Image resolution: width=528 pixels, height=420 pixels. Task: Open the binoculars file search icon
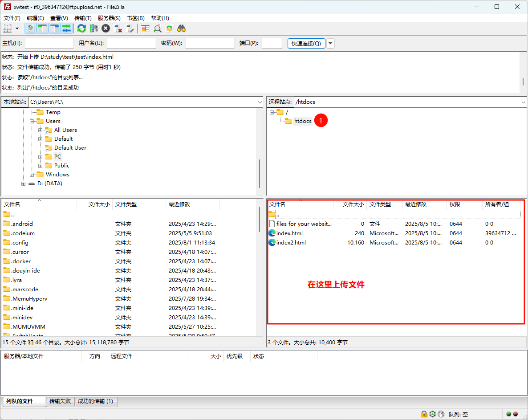point(181,29)
